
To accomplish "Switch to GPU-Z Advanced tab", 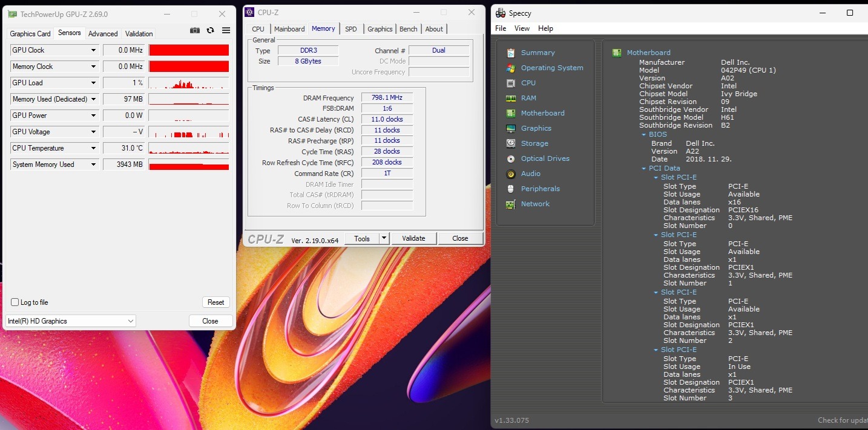I will tap(103, 34).
